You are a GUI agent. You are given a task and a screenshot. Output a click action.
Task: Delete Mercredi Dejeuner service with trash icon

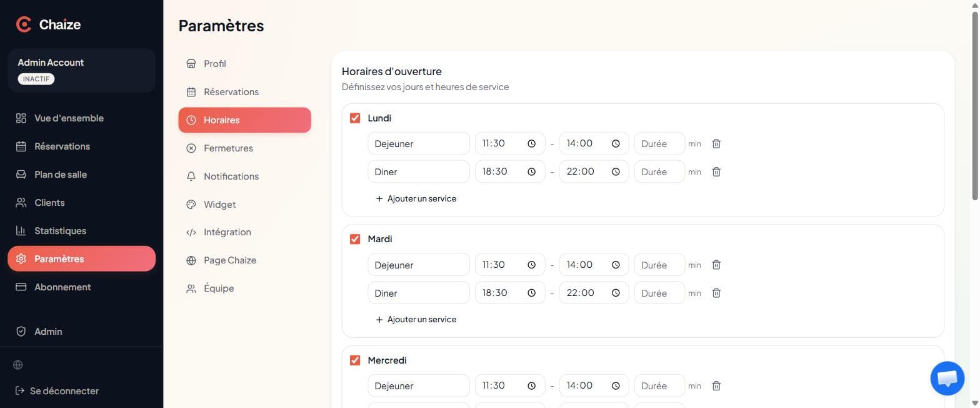click(x=716, y=385)
